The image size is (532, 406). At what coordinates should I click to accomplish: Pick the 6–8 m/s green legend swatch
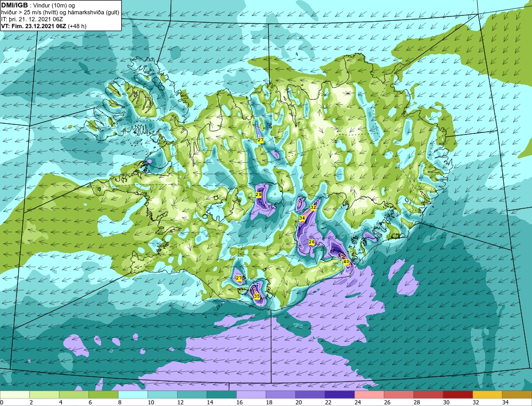click(x=104, y=395)
